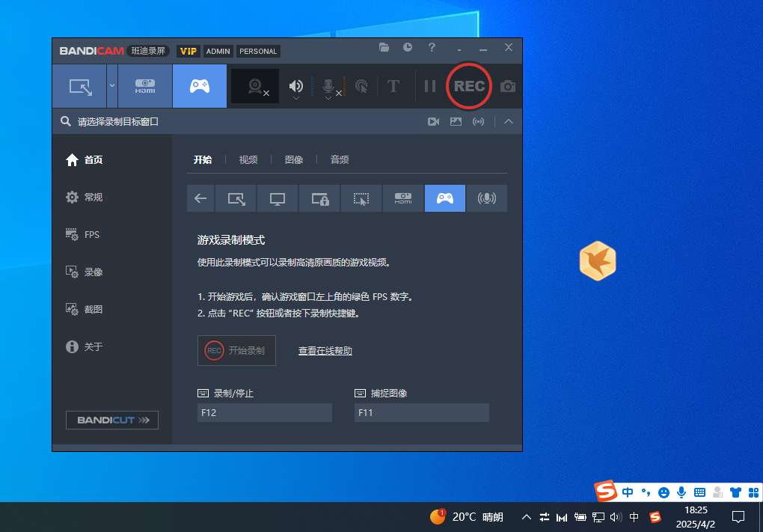Image resolution: width=763 pixels, height=532 pixels.
Task: Show hidden tray icons chevron
Action: point(526,517)
